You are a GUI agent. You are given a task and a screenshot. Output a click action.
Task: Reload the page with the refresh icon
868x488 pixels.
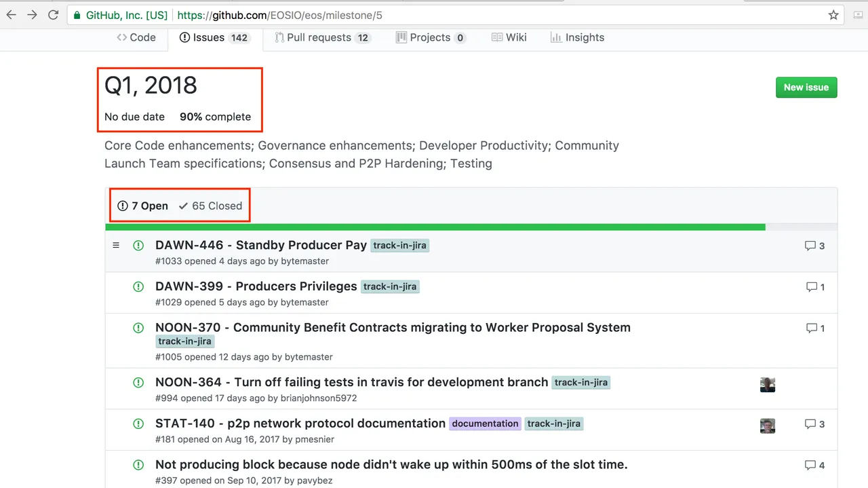pos(53,15)
